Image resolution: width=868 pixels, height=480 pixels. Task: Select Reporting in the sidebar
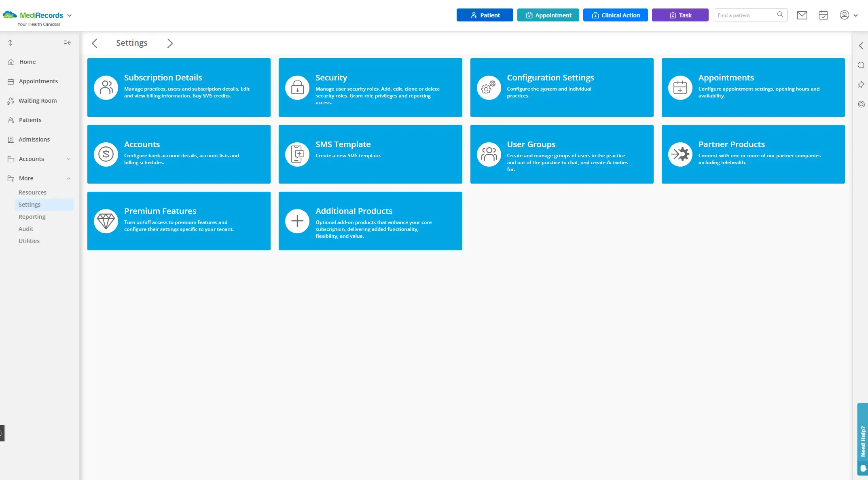(32, 217)
